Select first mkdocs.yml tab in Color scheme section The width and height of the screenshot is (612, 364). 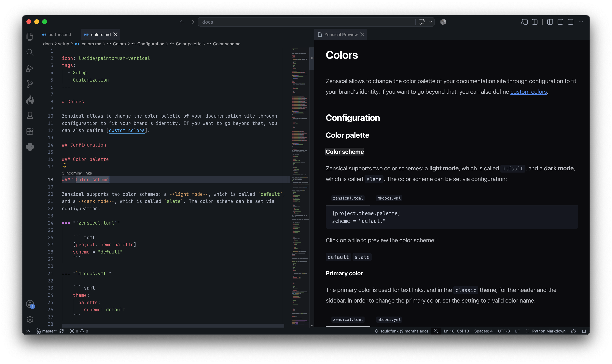click(389, 198)
